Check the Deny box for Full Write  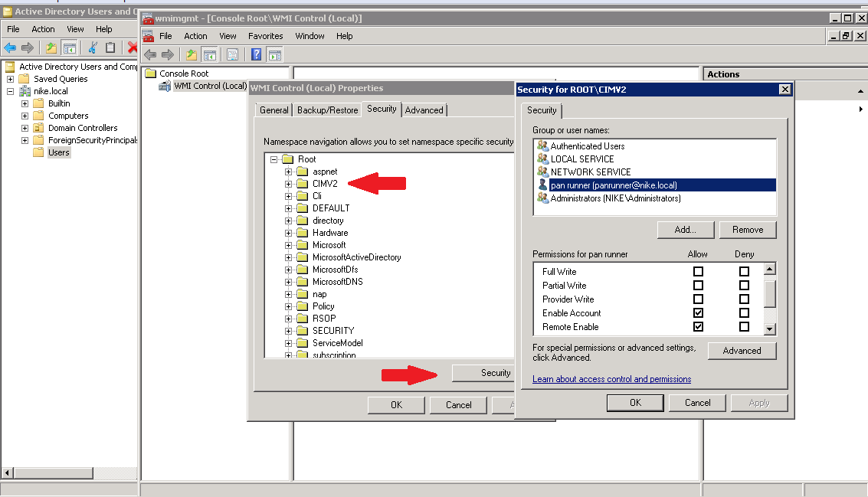click(744, 272)
